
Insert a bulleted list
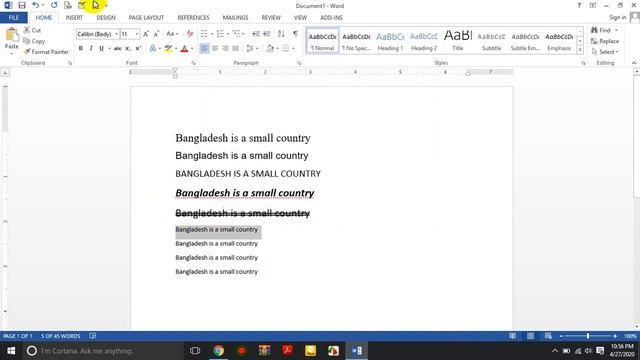point(204,34)
